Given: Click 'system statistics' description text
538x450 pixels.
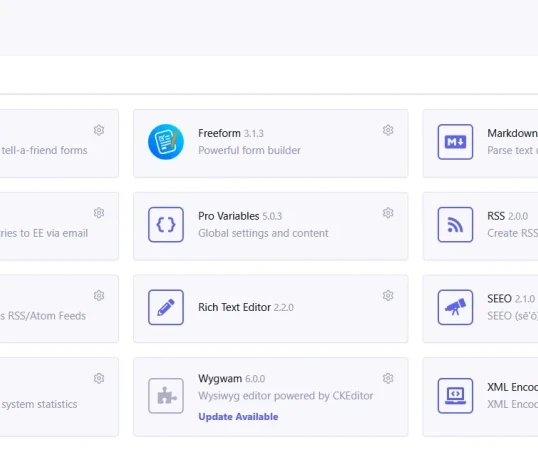Looking at the screenshot, I should pos(39,404).
